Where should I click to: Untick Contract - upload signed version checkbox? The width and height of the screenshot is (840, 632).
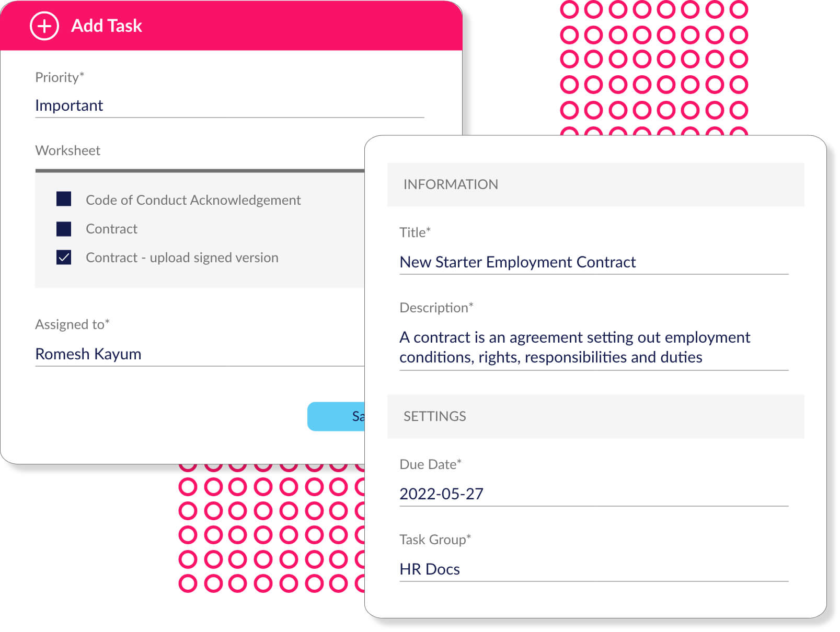[64, 258]
